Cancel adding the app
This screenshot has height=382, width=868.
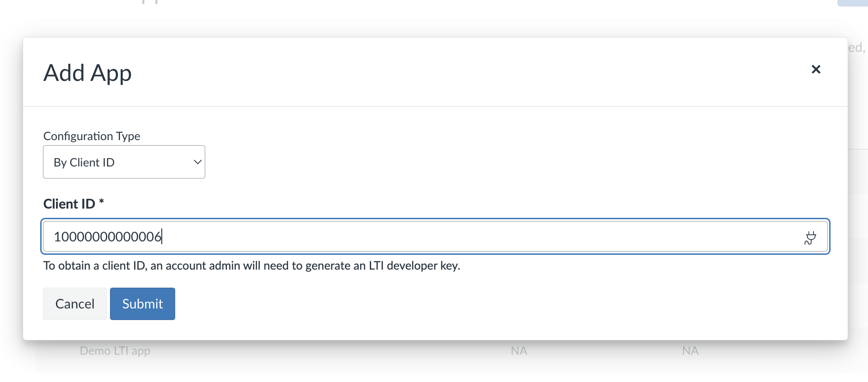click(75, 304)
